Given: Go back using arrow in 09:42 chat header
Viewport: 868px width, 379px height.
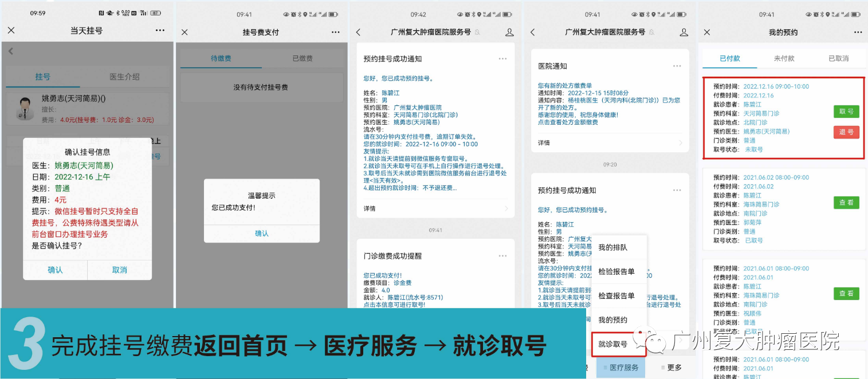Looking at the screenshot, I should pos(359,33).
